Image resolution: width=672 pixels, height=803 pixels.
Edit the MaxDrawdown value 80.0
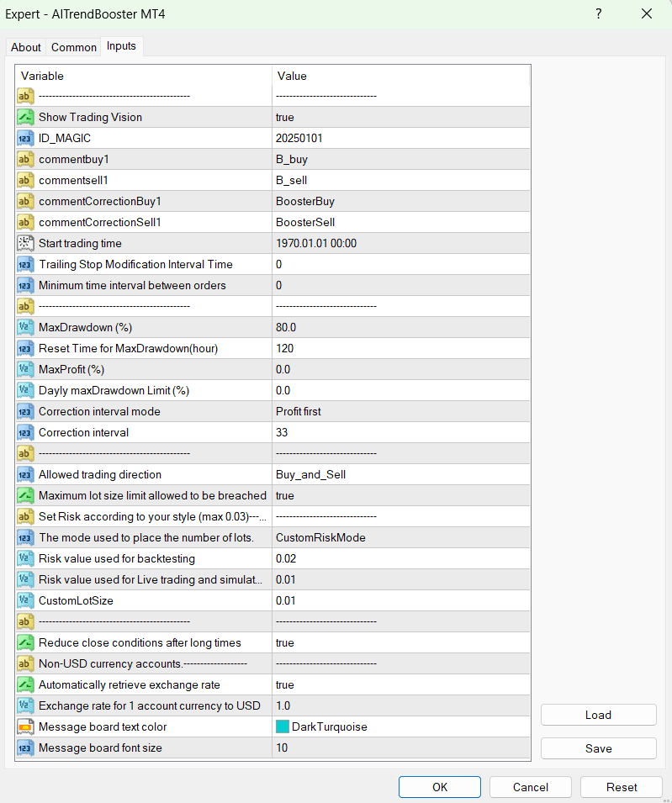401,327
